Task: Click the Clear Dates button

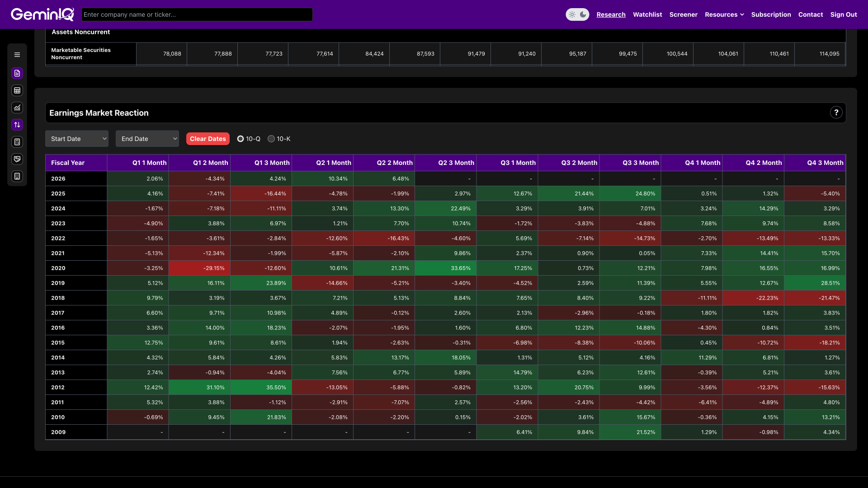Action: point(208,139)
